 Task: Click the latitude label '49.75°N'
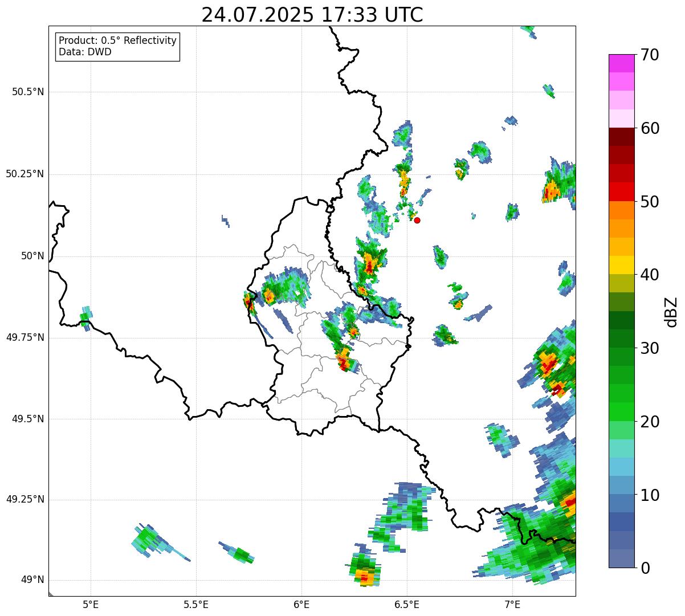[x=25, y=337]
